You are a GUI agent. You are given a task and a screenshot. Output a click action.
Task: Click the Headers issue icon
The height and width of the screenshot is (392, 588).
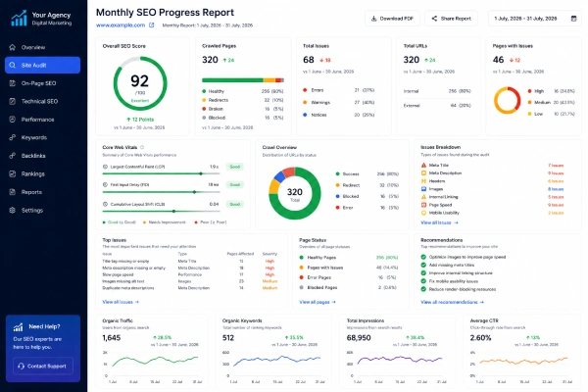pyautogui.click(x=423, y=180)
